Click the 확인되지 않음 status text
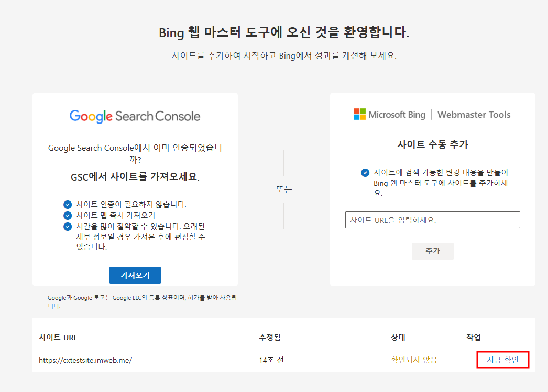The image size is (548, 392). pyautogui.click(x=414, y=360)
